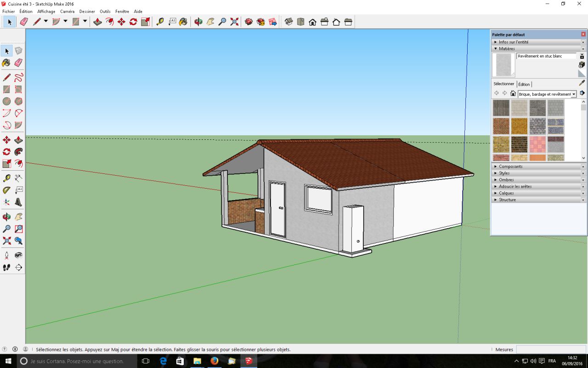This screenshot has width=588, height=368.
Task: Select the 3D Text tool
Action: tap(18, 202)
